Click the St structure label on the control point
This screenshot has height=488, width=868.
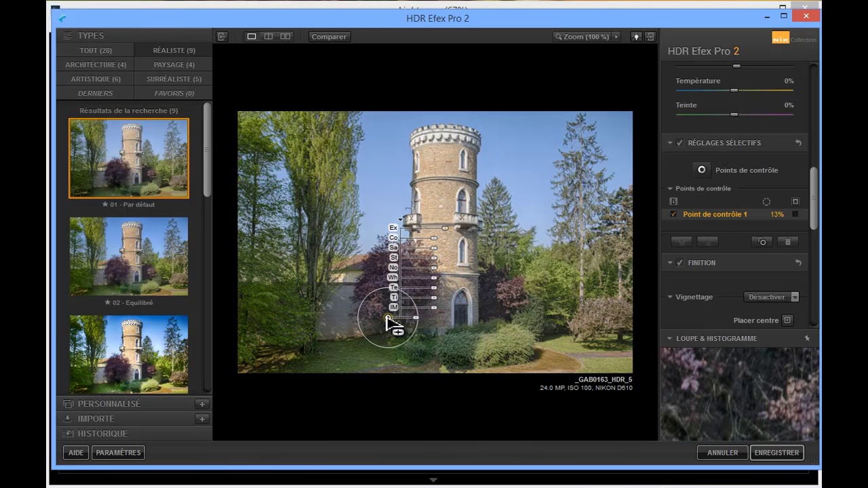(393, 258)
